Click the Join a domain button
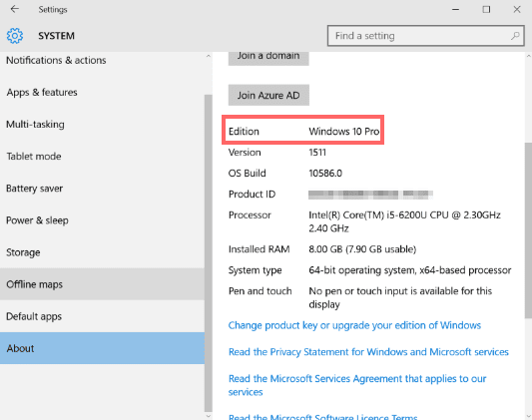 point(268,58)
